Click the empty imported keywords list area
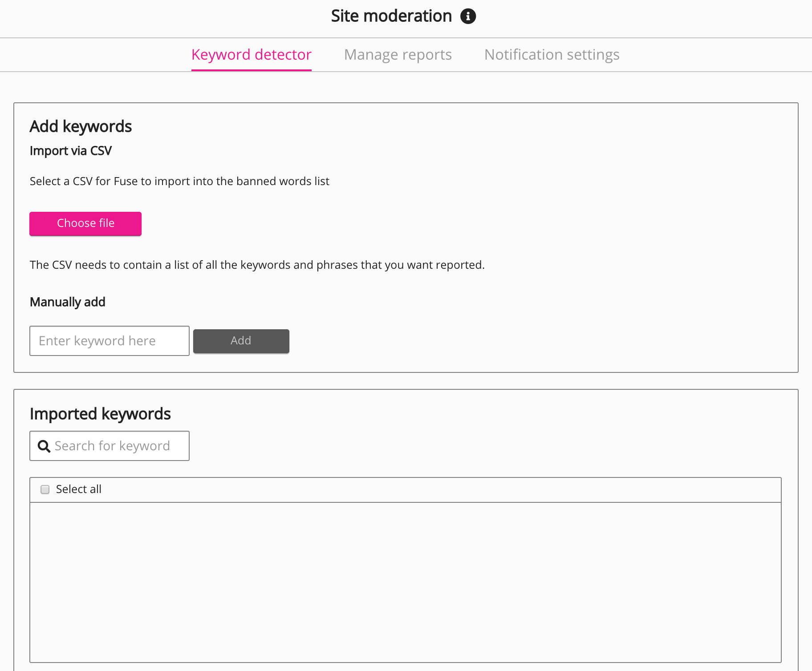 pyautogui.click(x=405, y=582)
